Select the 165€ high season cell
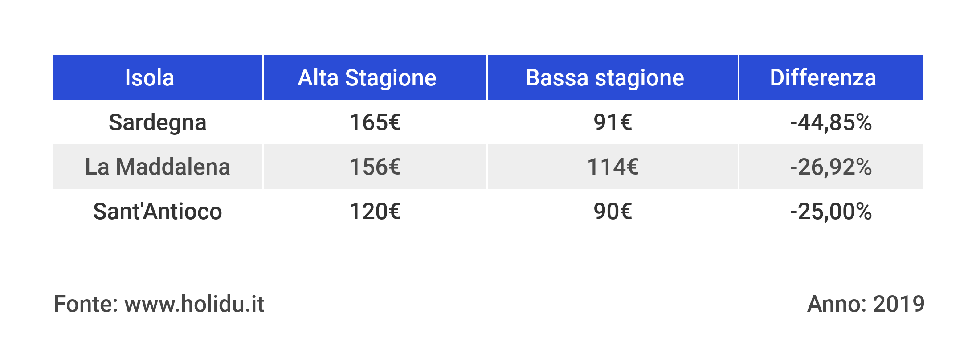980x358 pixels. click(375, 122)
